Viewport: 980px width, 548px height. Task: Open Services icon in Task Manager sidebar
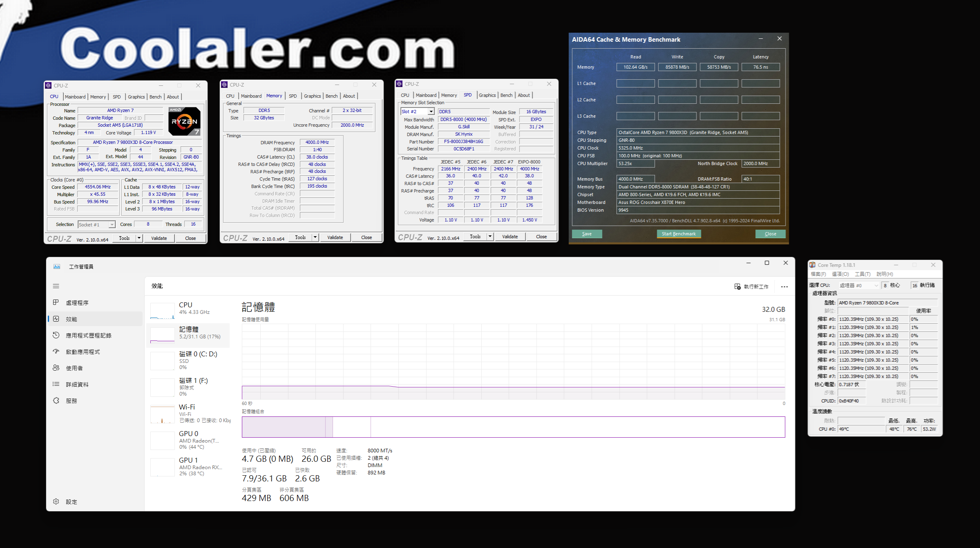[x=56, y=400]
